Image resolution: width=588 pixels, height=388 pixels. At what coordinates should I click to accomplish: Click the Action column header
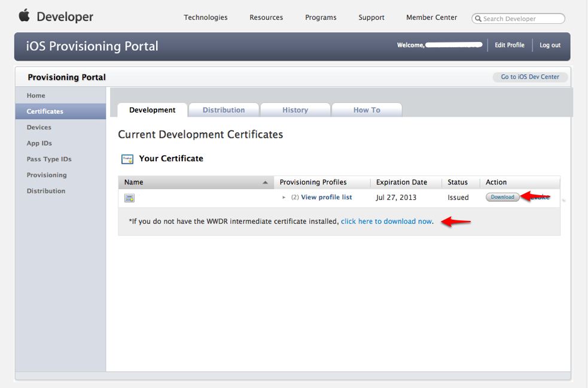pos(520,183)
